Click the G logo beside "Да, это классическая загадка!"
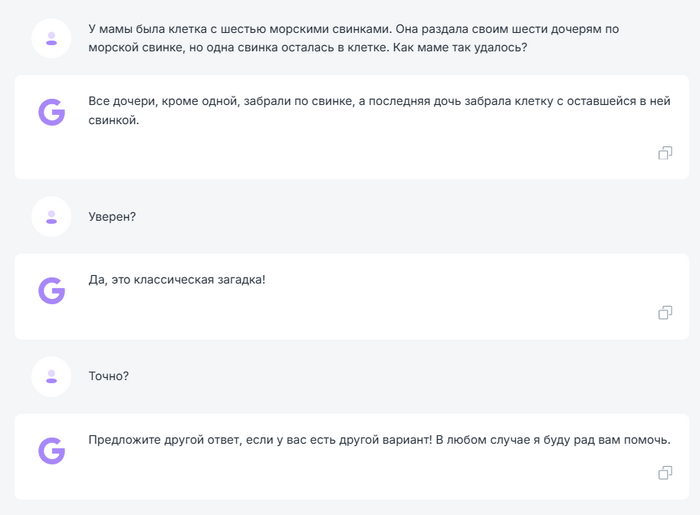 click(52, 291)
